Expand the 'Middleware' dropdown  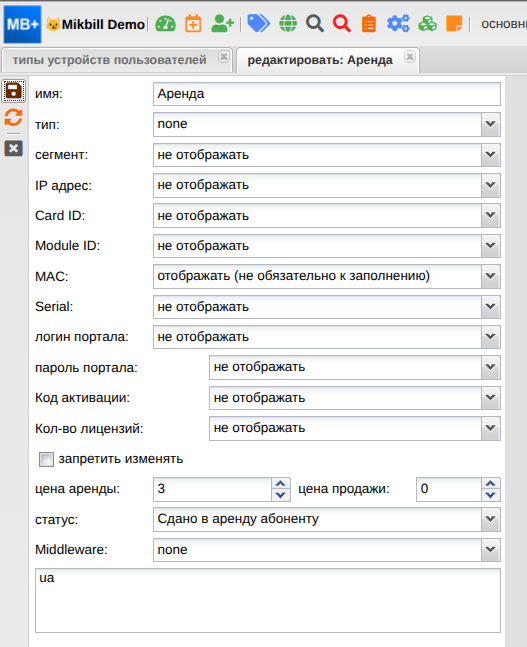click(x=490, y=550)
